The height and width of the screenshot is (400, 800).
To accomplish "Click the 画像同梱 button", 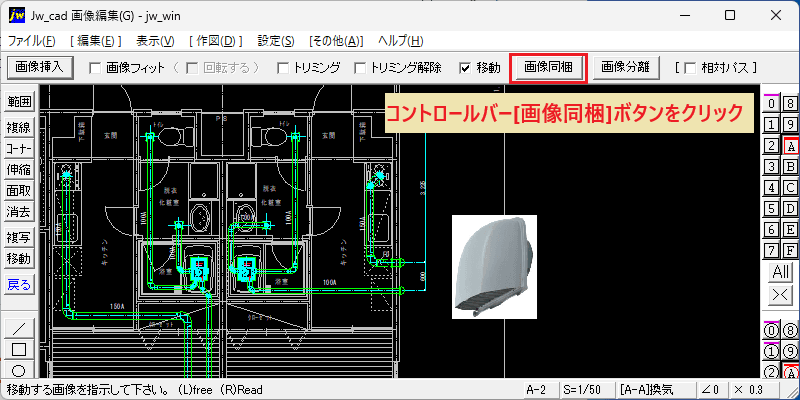I will 548,68.
